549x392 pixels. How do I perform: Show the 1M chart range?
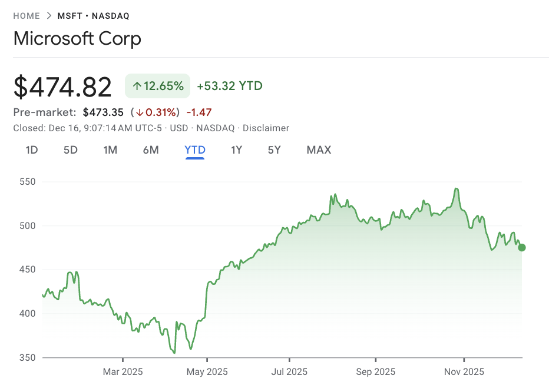coord(110,150)
